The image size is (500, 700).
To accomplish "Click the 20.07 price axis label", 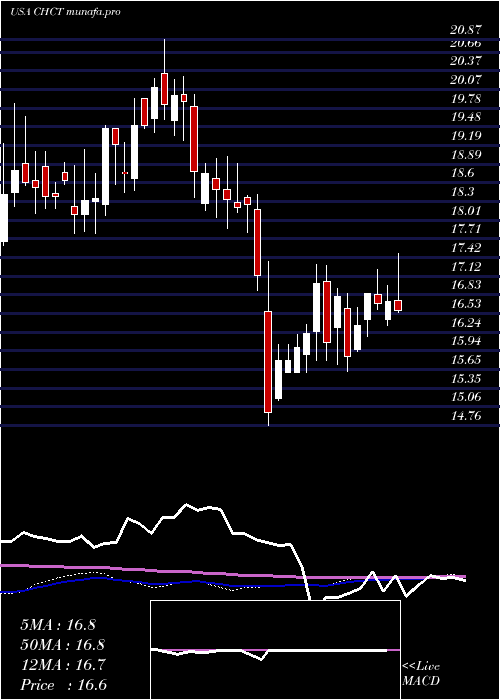I will [x=466, y=80].
